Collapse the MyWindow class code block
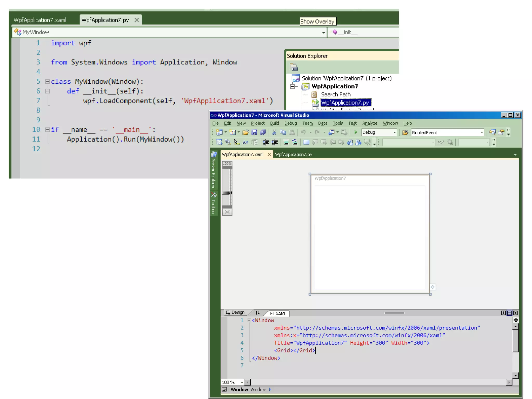532x399 pixels. [x=48, y=82]
